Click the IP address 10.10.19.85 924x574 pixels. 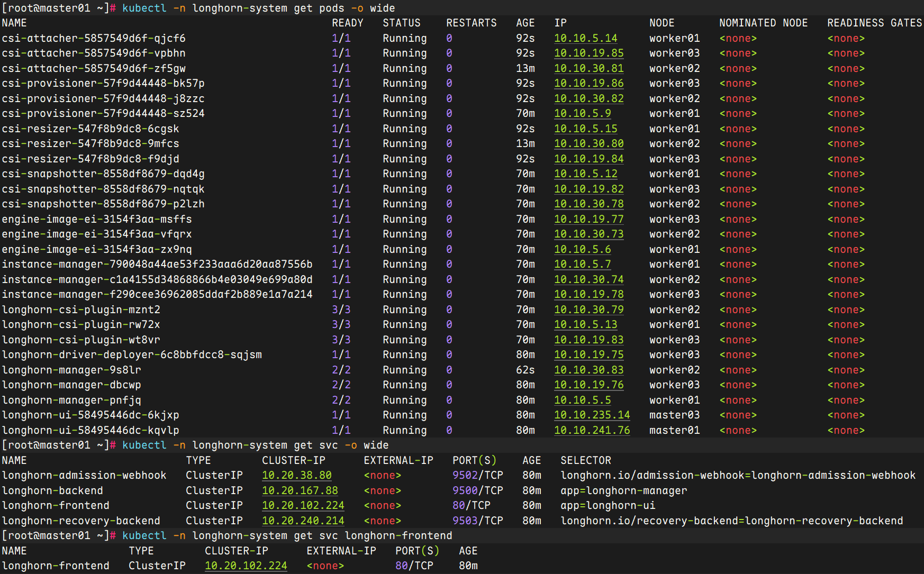pyautogui.click(x=588, y=53)
